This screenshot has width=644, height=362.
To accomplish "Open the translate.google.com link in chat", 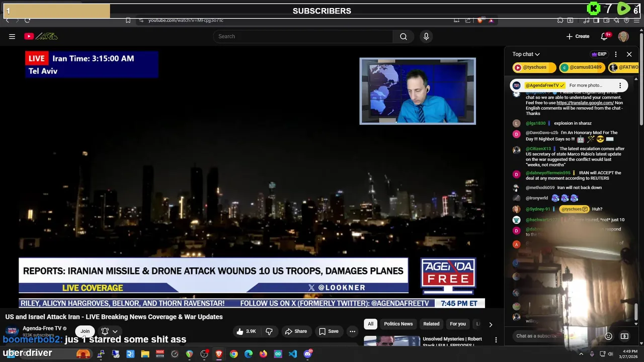I will pos(585,103).
